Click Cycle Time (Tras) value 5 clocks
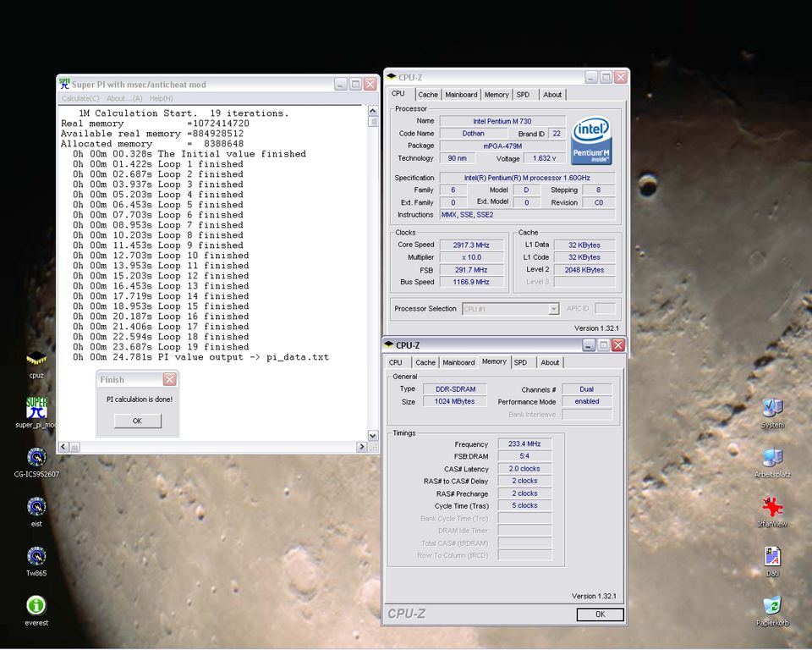 point(524,505)
